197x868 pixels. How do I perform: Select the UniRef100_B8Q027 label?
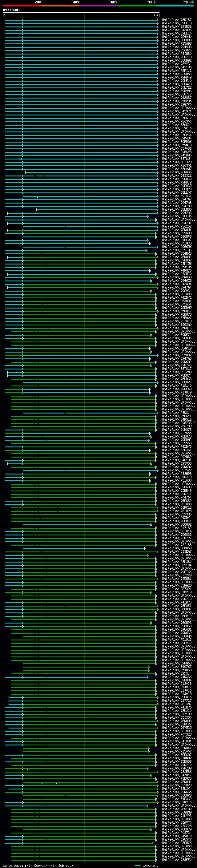click(176, 382)
